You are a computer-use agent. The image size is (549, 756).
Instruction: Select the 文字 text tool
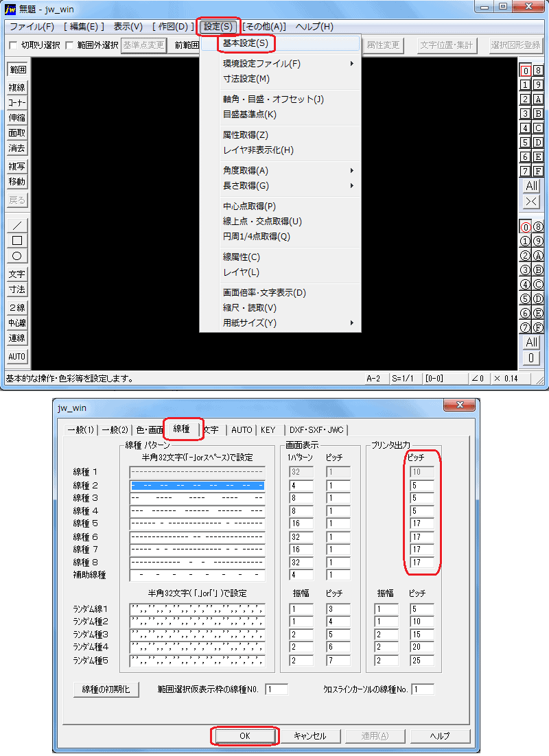pyautogui.click(x=16, y=272)
